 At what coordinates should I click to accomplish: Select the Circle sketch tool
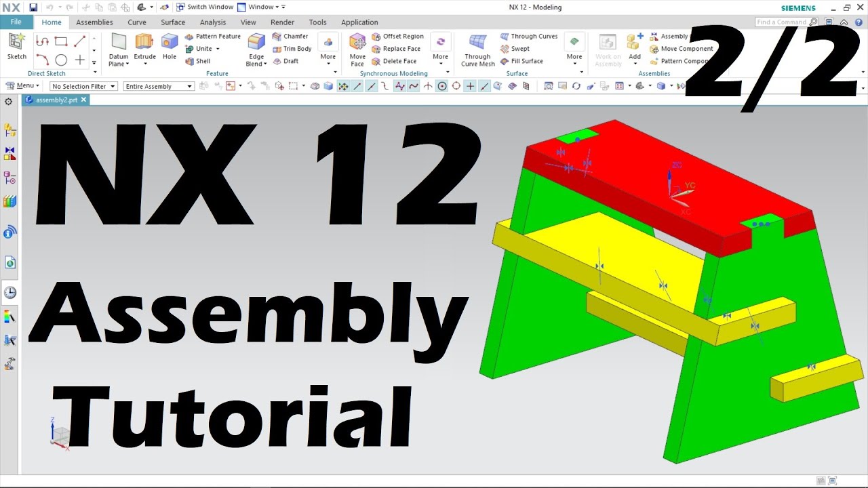tap(61, 60)
